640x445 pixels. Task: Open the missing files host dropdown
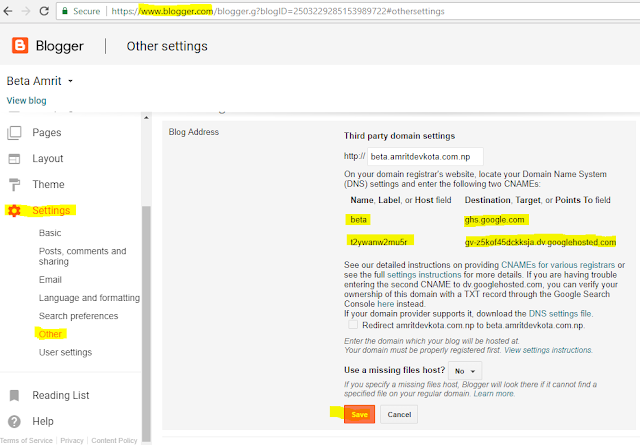pyautogui.click(x=465, y=371)
